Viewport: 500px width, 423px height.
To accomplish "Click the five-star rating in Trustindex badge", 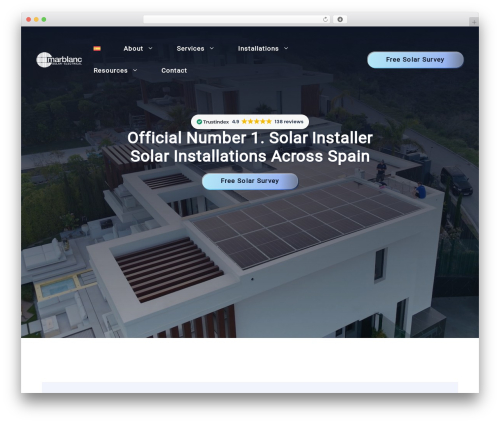I will click(257, 121).
